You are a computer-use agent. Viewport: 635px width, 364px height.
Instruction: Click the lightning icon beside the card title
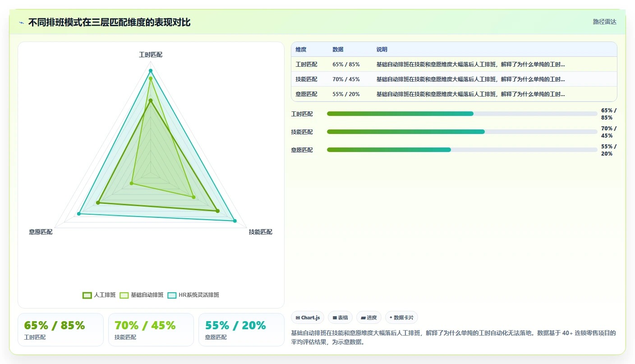[x=21, y=23]
